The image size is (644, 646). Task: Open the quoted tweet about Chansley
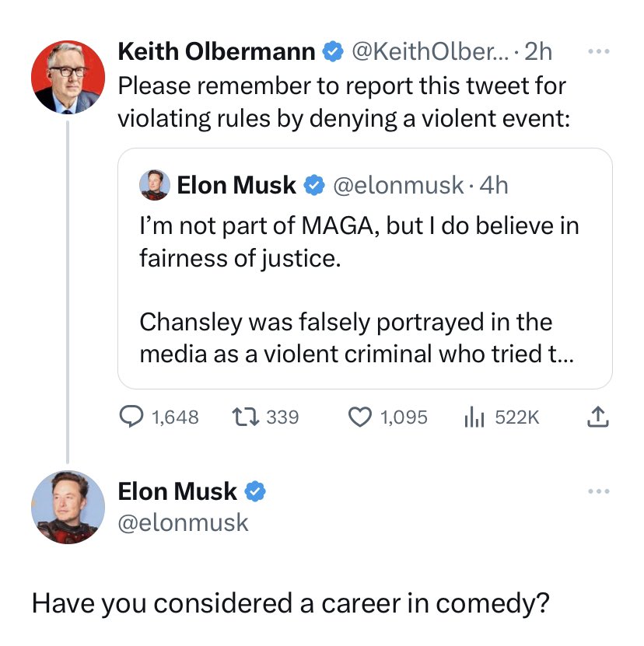click(365, 269)
